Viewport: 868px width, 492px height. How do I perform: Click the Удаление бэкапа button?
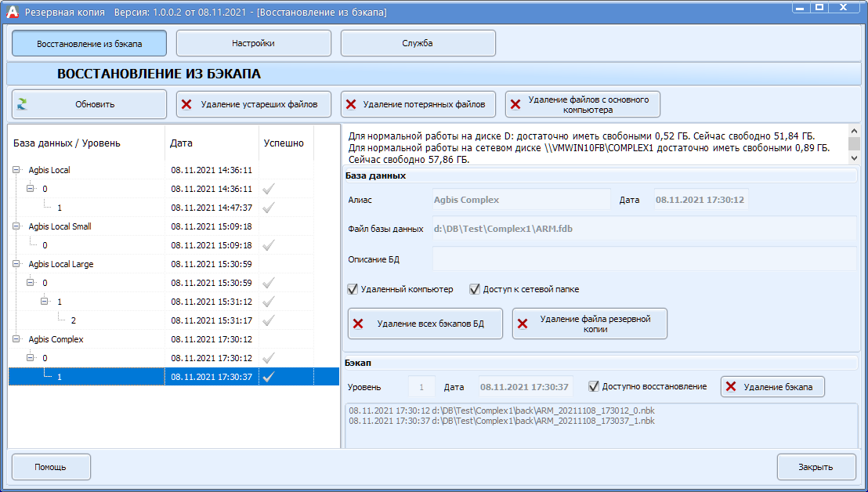coord(772,387)
